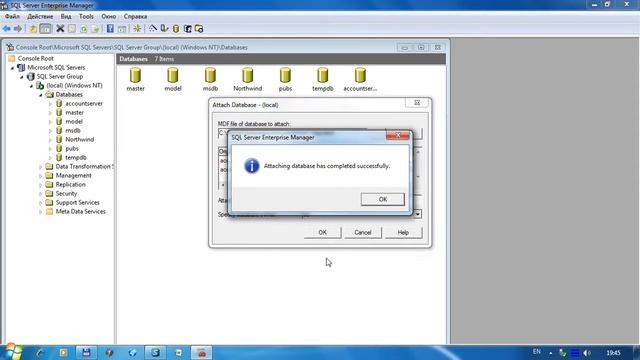The image size is (640, 360).
Task: Select tempdb in the console tree
Action: (76, 158)
